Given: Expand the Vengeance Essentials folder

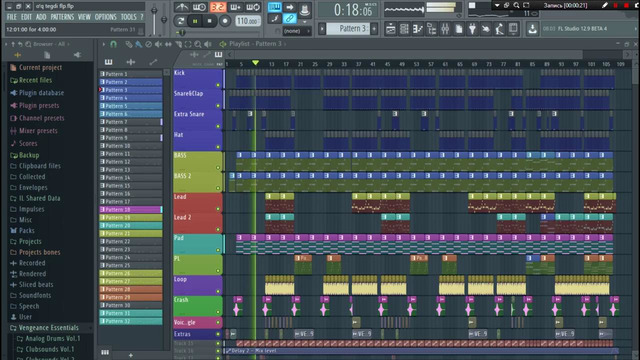Looking at the screenshot, I should tap(49, 328).
